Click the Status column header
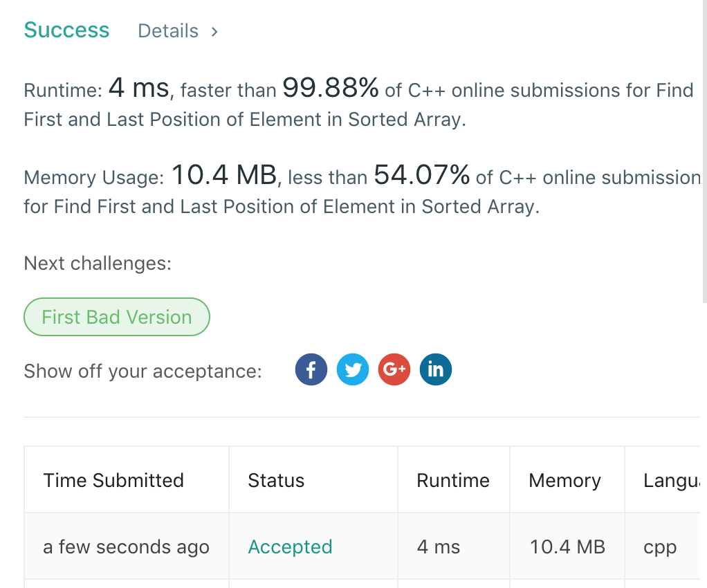Screen dimensions: 707x588 point(276,481)
